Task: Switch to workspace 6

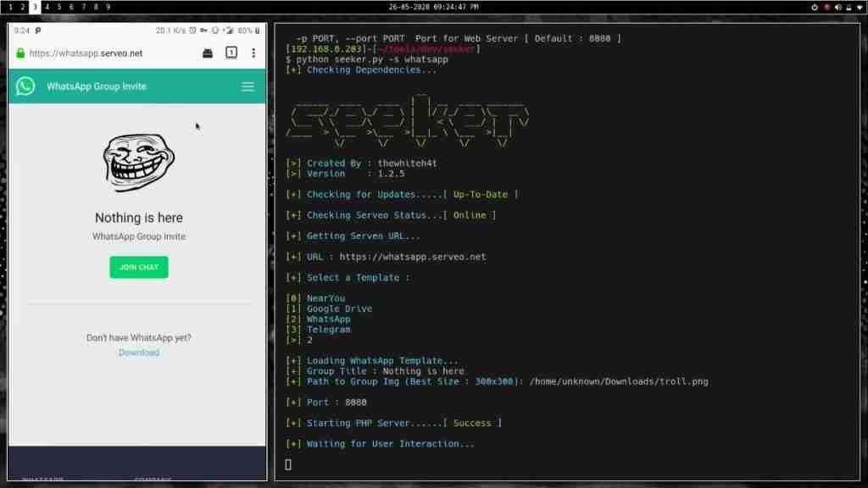Action: point(71,7)
